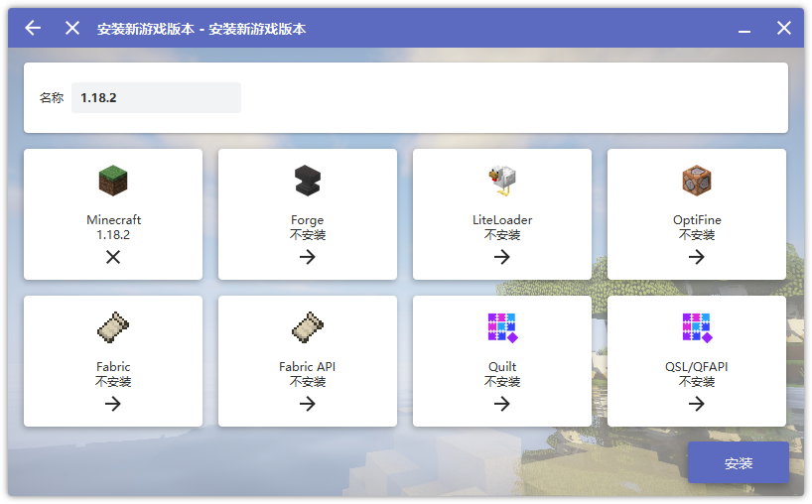Open QSL/QFAPI version selection arrow

697,404
